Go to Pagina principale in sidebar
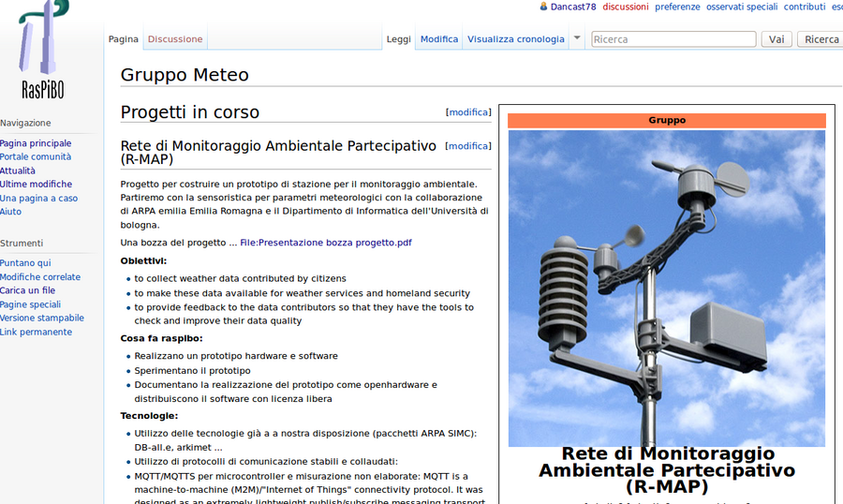Viewport: 843px width, 504px height. coord(36,143)
